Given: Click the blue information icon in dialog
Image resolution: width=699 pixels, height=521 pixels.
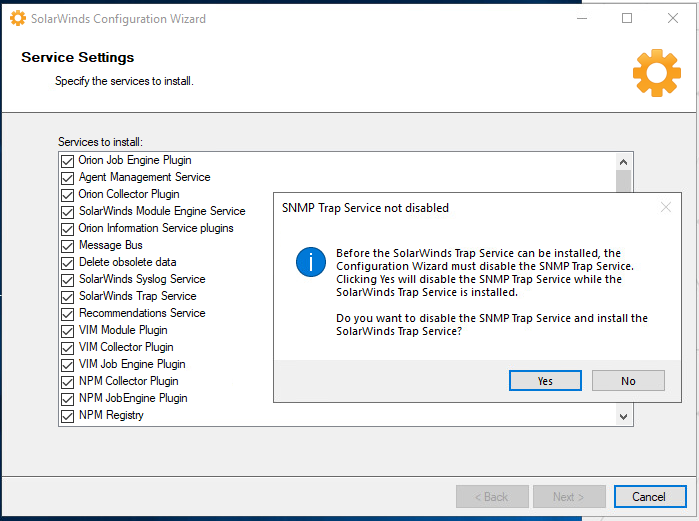Looking at the screenshot, I should pos(311,262).
